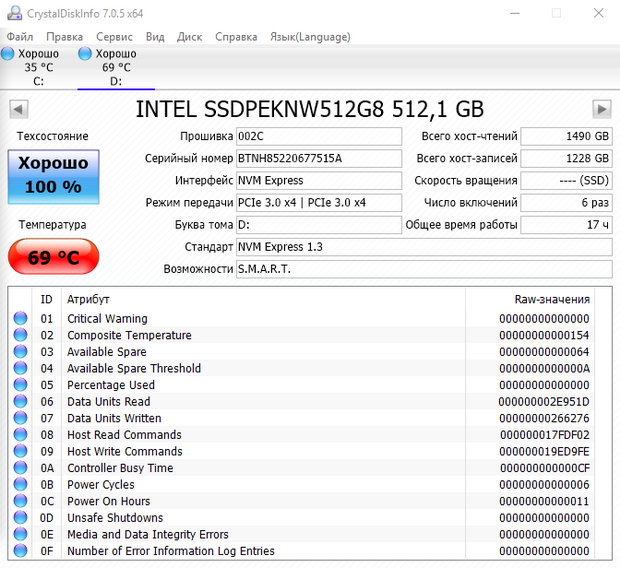The width and height of the screenshot is (620, 568).
Task: Go to next disk with right arrow
Action: tap(602, 109)
